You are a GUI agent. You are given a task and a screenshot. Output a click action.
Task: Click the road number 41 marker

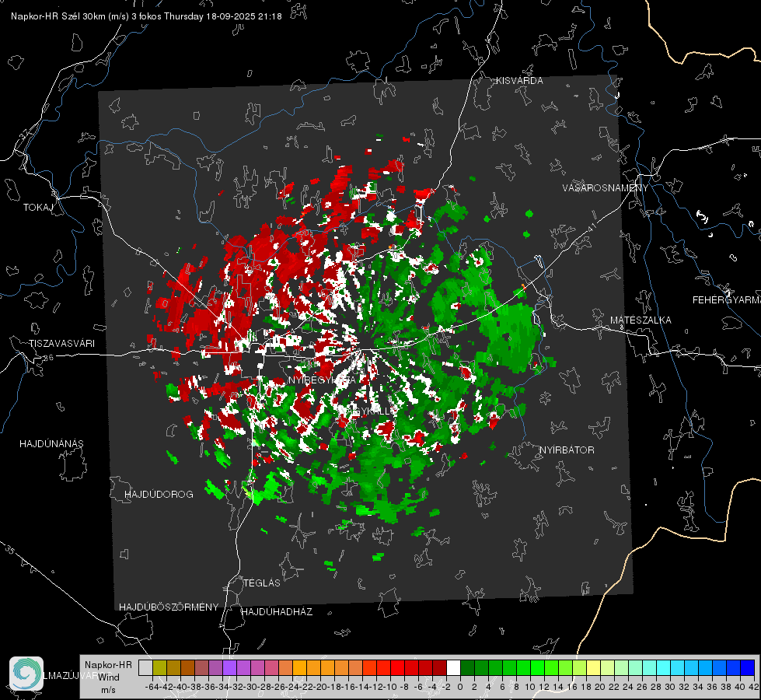591,227
